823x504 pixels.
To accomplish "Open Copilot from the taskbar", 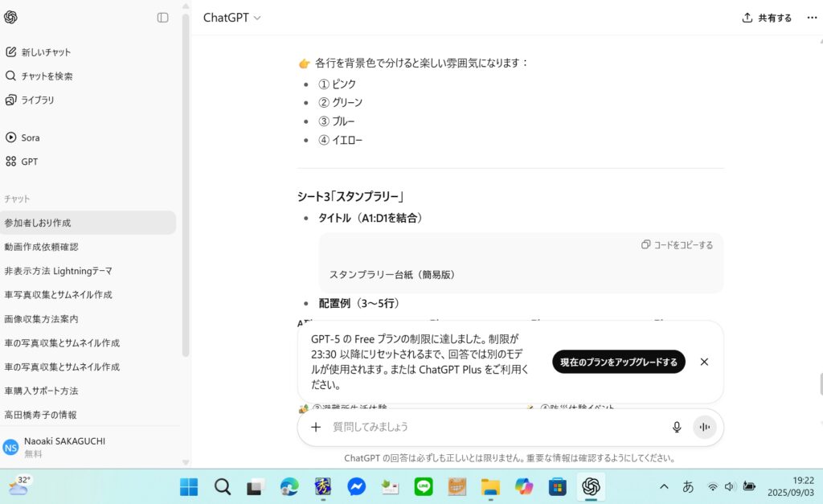I will (524, 487).
